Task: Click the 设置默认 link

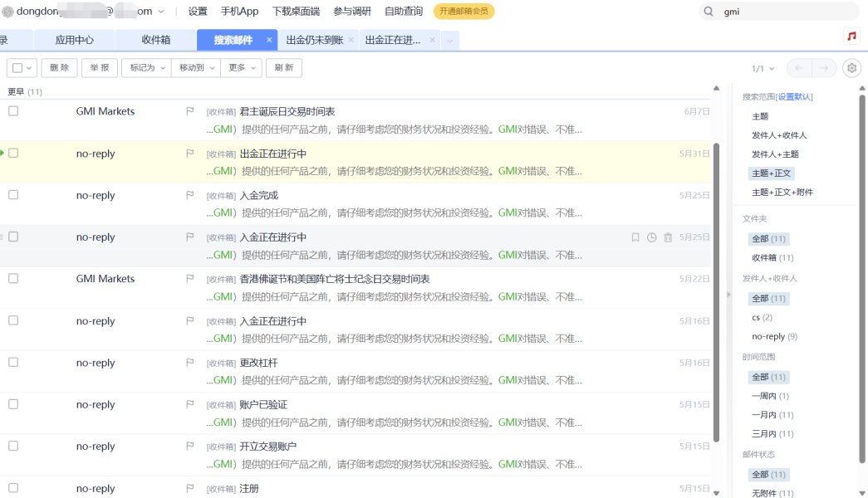Action: pos(795,97)
